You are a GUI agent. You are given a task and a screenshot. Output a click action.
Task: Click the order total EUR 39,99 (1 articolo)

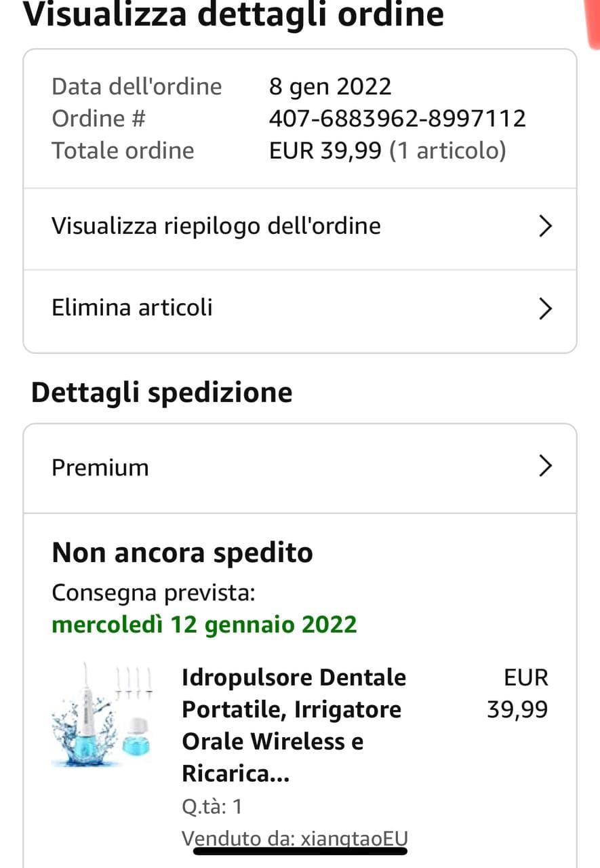point(387,151)
